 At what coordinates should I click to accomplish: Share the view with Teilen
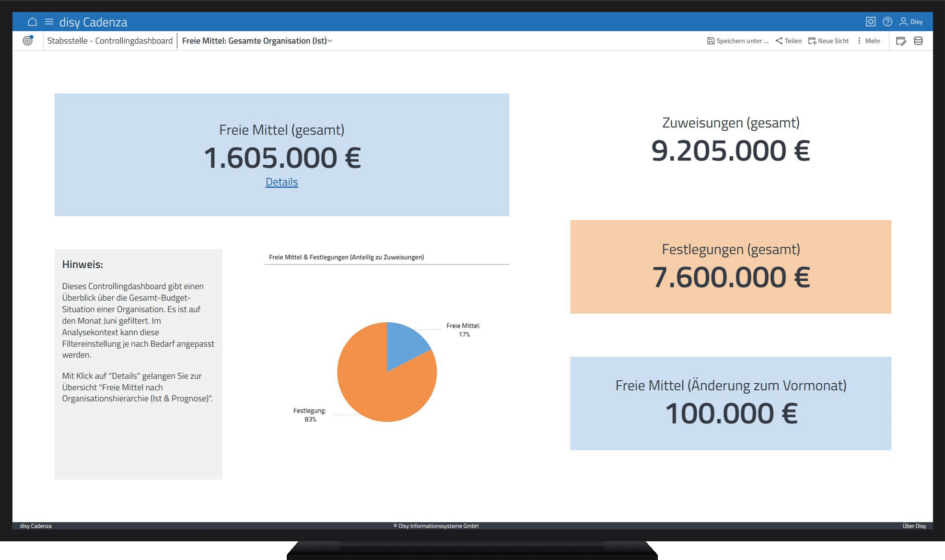(x=789, y=41)
